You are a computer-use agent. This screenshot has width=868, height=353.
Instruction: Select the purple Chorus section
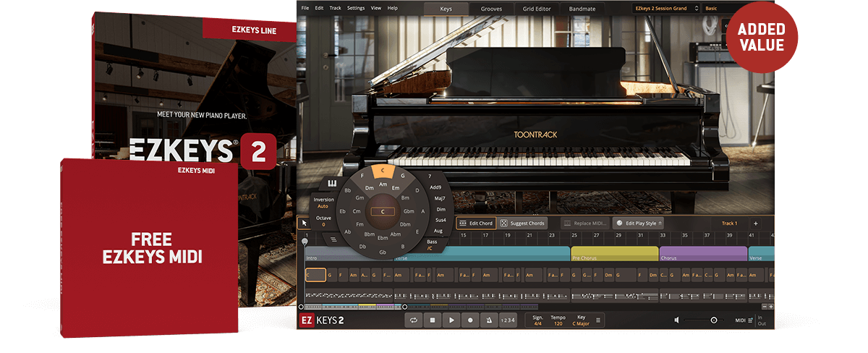[x=703, y=253]
